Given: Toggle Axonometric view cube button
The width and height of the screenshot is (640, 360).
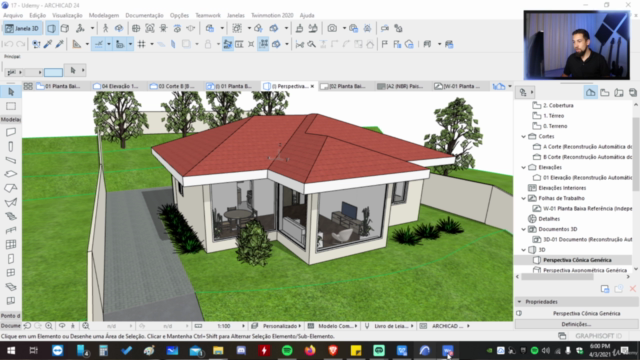Looking at the screenshot, I should (x=65, y=28).
